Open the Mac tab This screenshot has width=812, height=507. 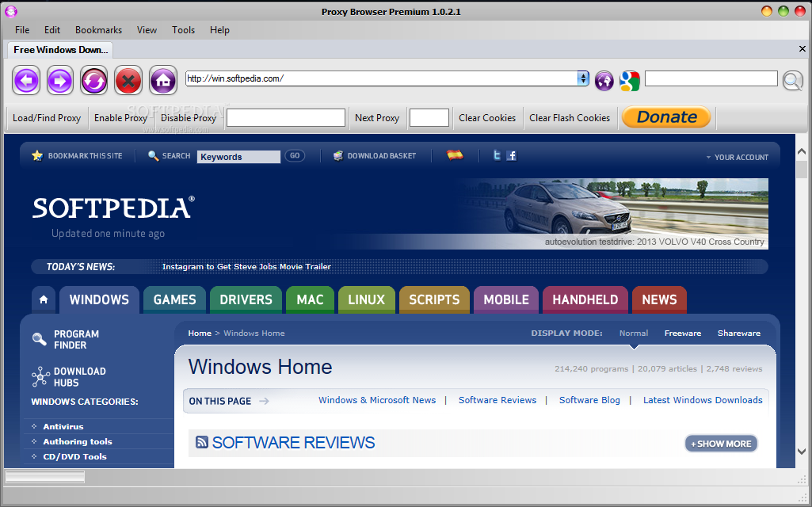pyautogui.click(x=311, y=300)
